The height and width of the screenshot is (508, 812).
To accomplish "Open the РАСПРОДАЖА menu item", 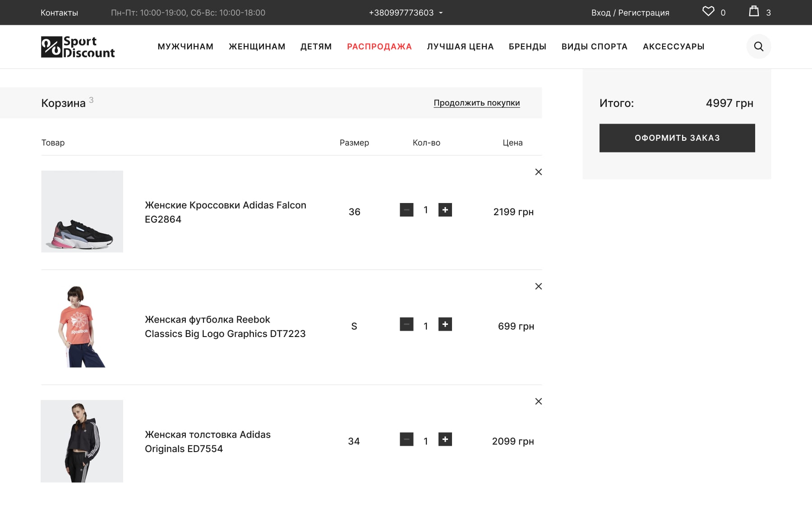I will coord(379,46).
